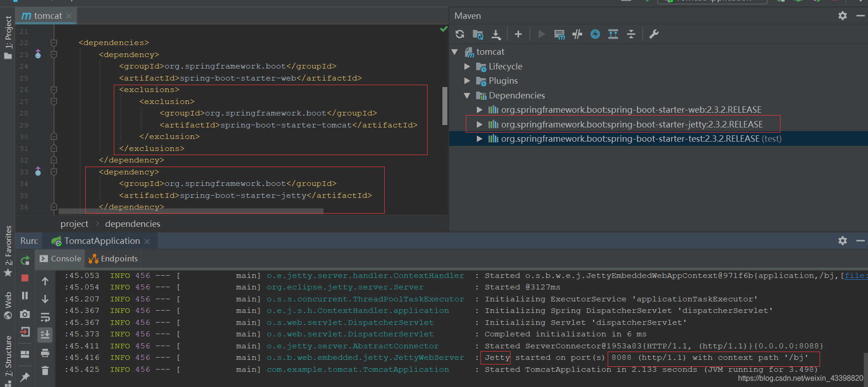Hide the Run tool window
The image size is (868, 387).
click(x=860, y=241)
